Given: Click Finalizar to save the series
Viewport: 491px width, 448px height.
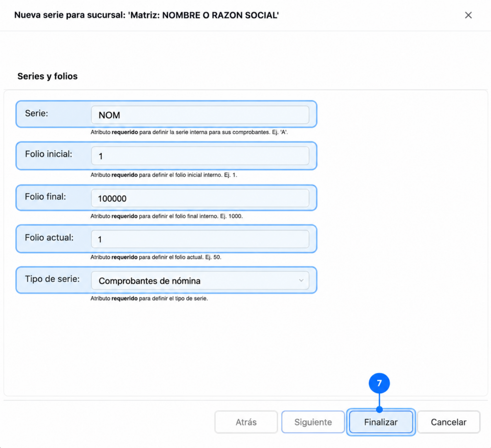Looking at the screenshot, I should (x=381, y=422).
